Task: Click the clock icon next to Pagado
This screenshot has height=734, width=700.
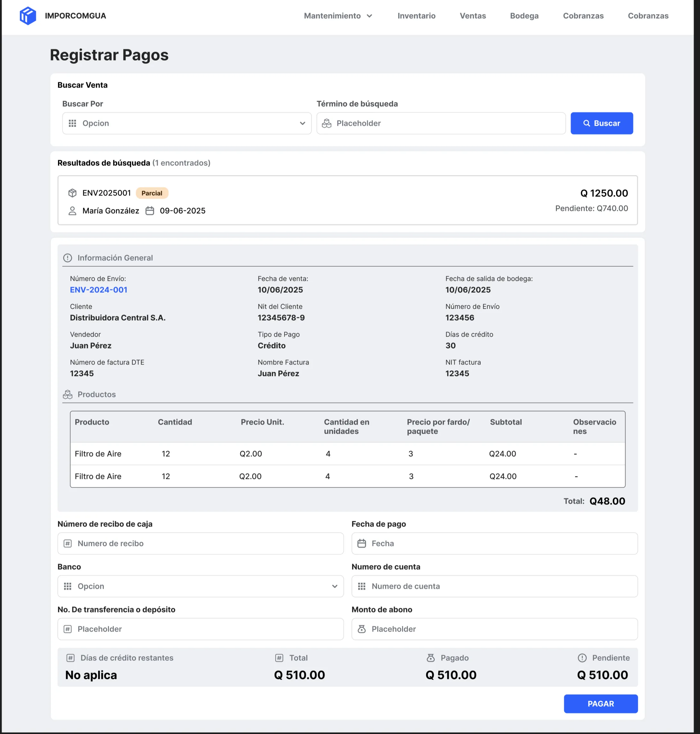Action: pos(431,658)
